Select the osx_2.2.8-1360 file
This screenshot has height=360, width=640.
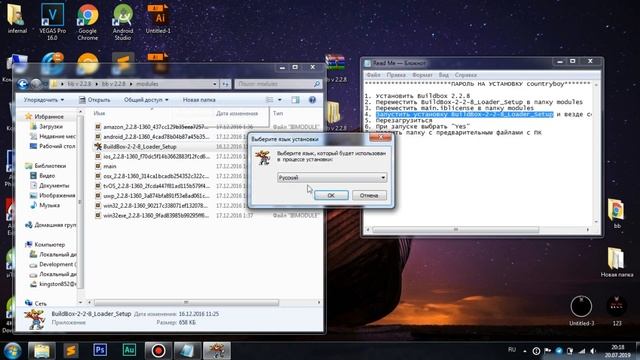(x=155, y=176)
